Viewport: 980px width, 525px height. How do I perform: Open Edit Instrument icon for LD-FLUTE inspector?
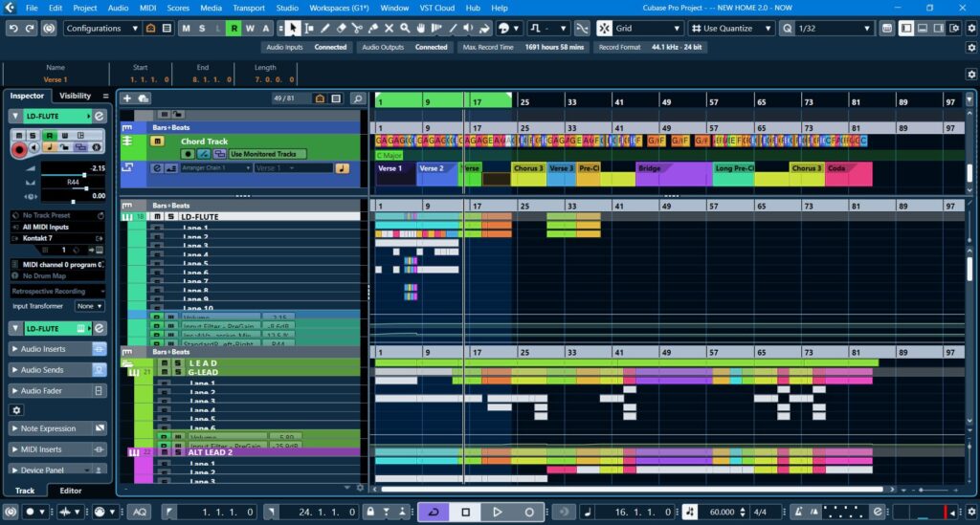tap(99, 116)
